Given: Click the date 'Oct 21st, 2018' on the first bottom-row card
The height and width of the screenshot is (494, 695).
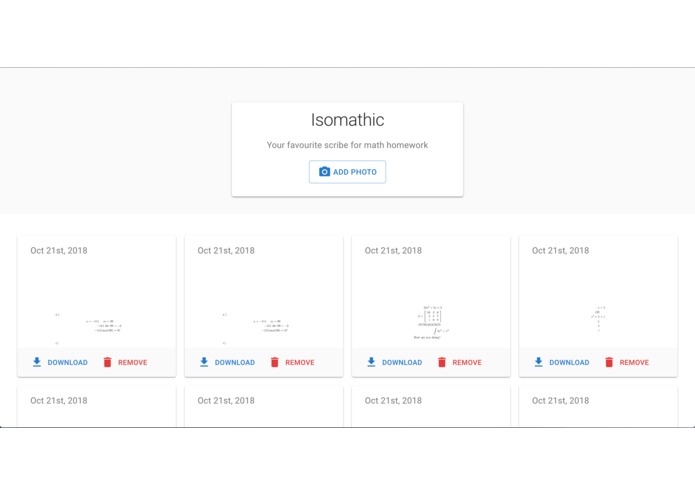Looking at the screenshot, I should click(x=59, y=401).
